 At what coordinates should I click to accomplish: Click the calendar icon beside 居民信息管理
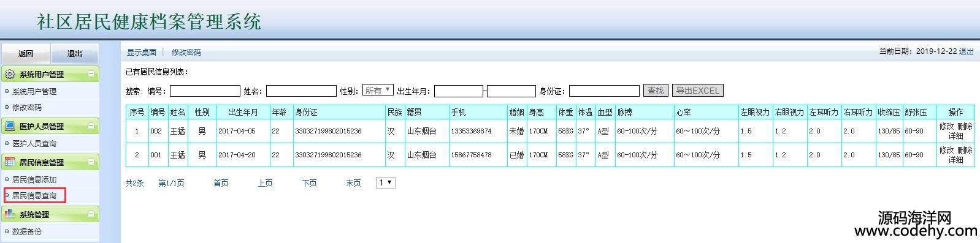[10, 162]
